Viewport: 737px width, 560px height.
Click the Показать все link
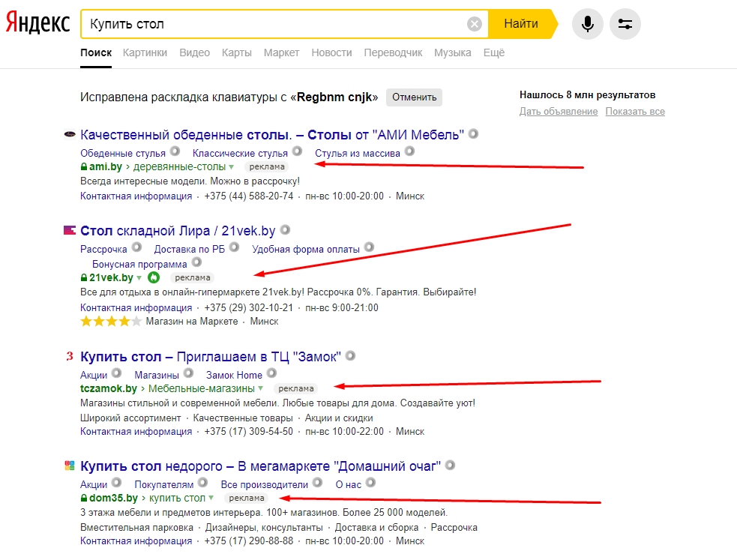[x=635, y=112]
